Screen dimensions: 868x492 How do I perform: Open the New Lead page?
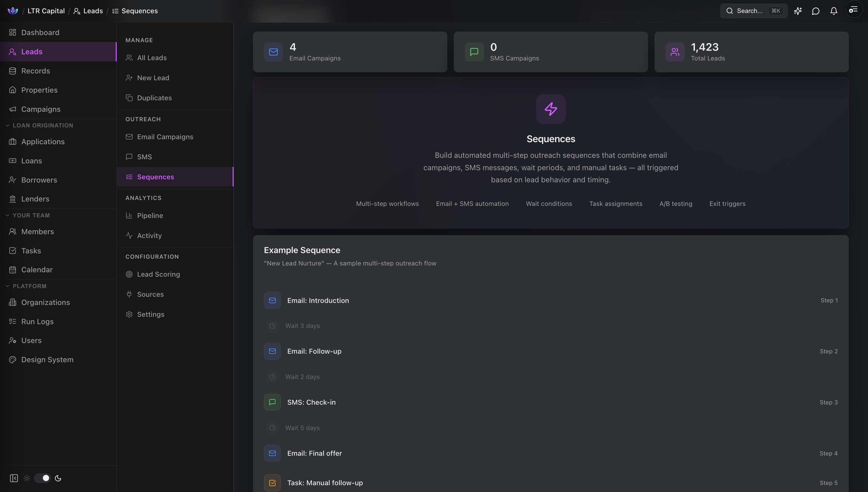[153, 78]
